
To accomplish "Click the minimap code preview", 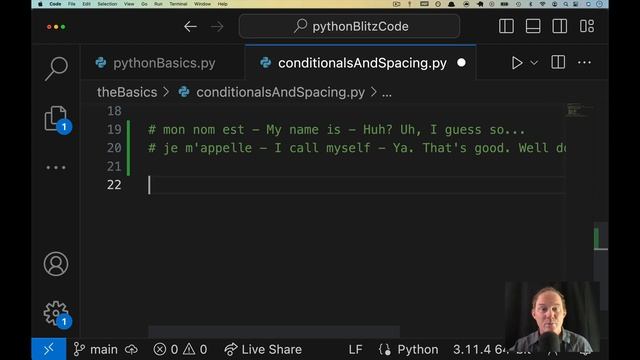I will pos(580,110).
